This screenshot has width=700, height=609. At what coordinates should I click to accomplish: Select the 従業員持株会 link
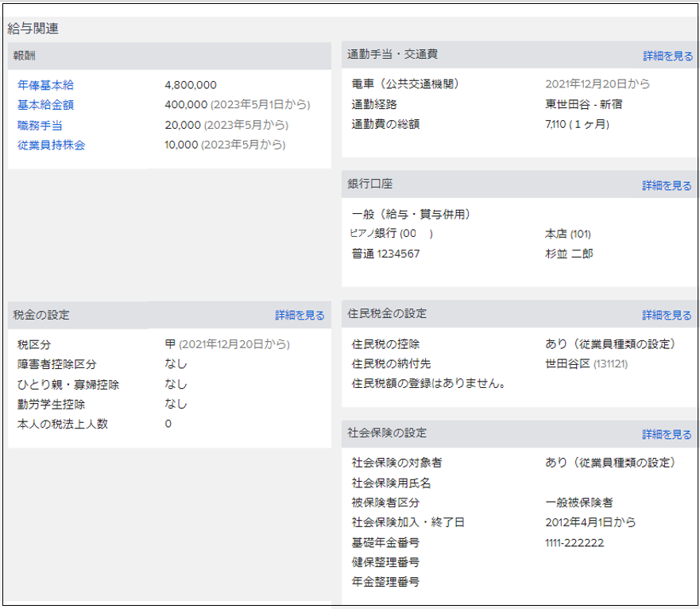pyautogui.click(x=51, y=145)
